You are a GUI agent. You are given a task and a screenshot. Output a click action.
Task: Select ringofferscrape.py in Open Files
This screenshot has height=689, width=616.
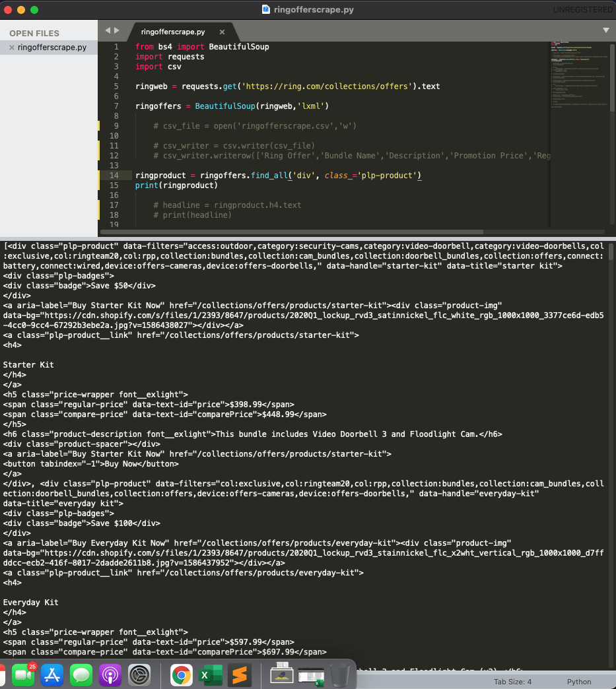[52, 48]
